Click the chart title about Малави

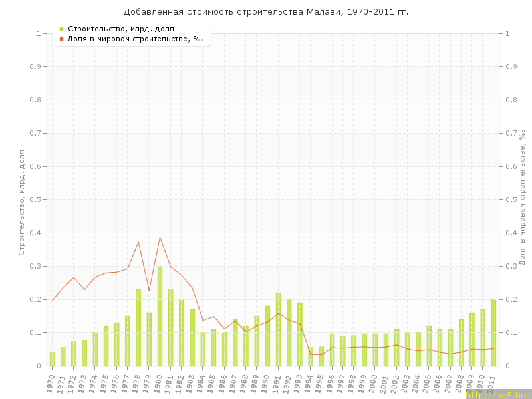point(266,12)
